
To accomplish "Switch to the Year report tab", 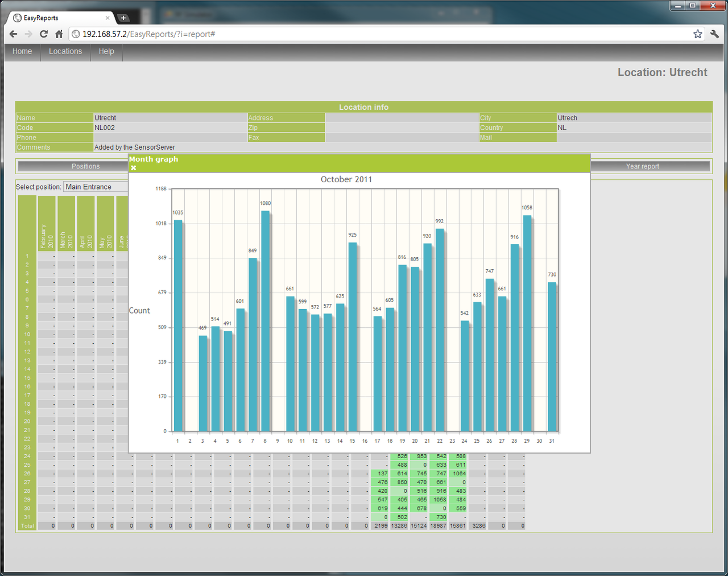I will [642, 166].
